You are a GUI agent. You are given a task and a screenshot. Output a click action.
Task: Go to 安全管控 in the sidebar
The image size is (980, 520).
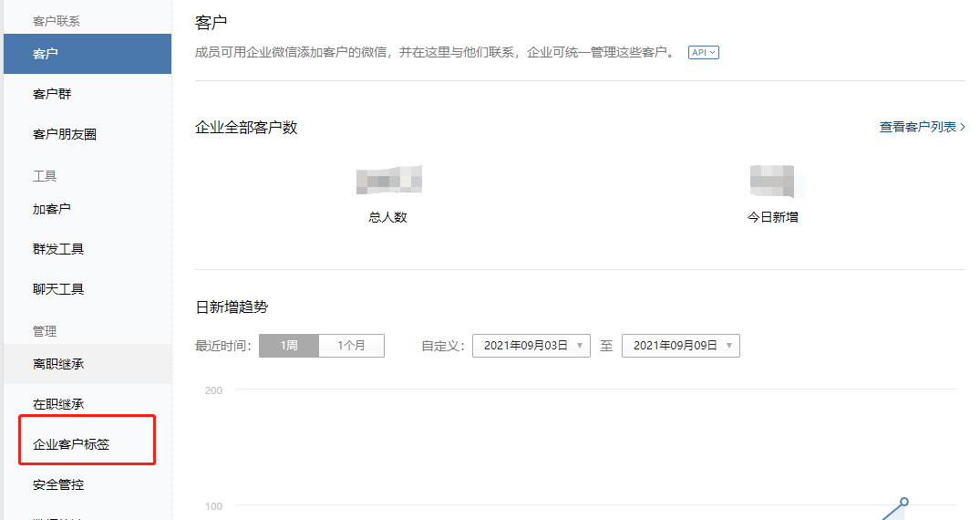58,484
